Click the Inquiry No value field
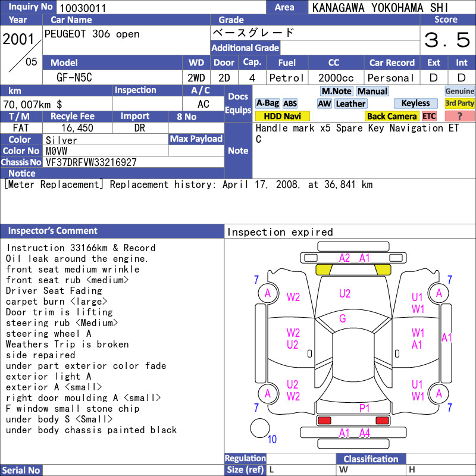The height and width of the screenshot is (476, 476). tap(161, 7)
